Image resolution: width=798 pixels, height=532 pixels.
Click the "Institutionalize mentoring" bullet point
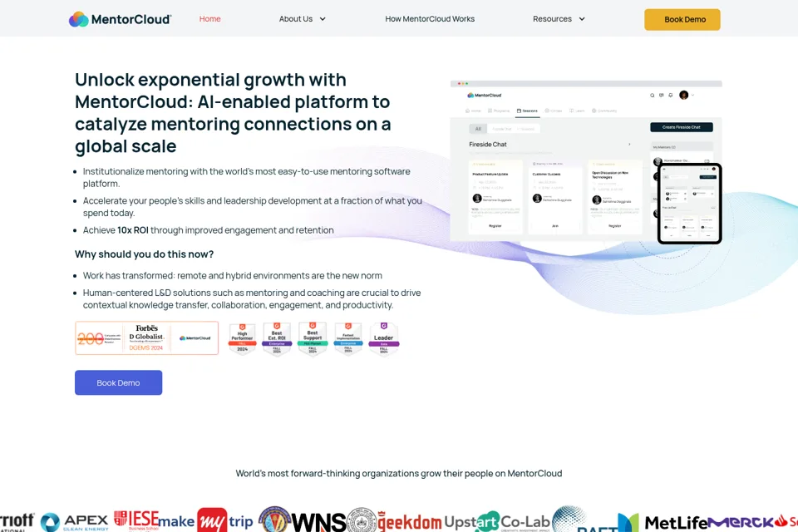click(x=247, y=177)
